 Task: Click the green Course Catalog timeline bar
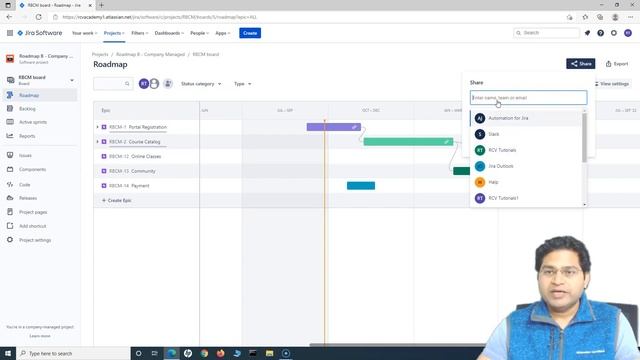408,142
